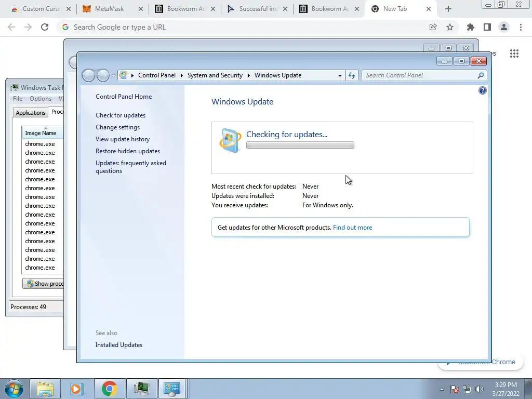Open a new Chrome tab with plus
The image size is (532, 399).
pos(448,9)
